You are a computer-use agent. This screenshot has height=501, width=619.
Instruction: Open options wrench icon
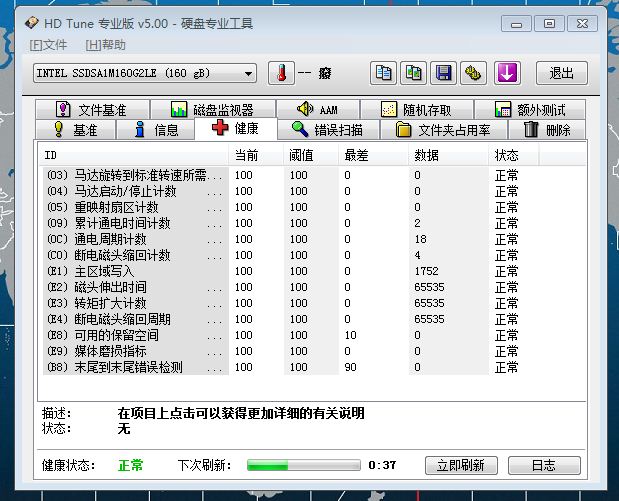click(x=473, y=73)
